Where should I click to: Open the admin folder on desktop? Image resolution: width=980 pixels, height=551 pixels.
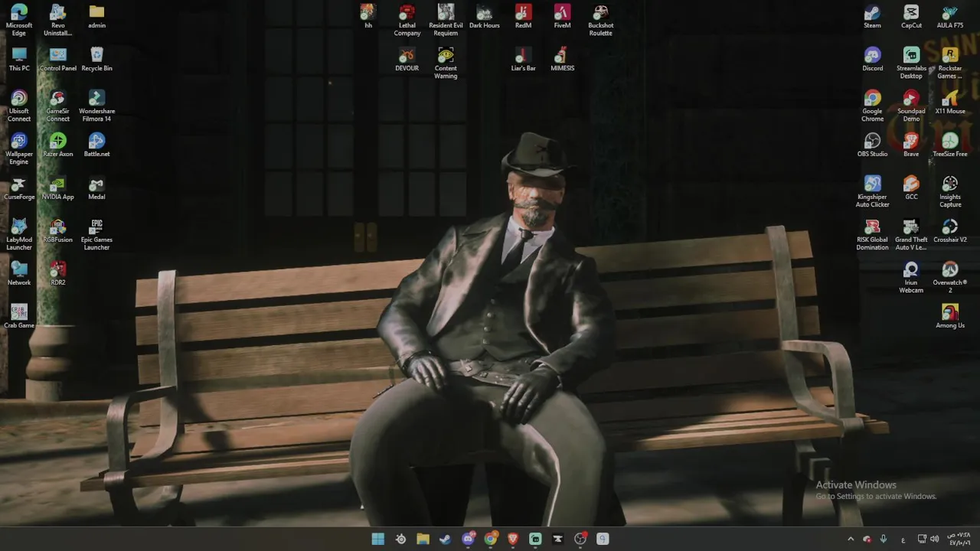click(96, 16)
